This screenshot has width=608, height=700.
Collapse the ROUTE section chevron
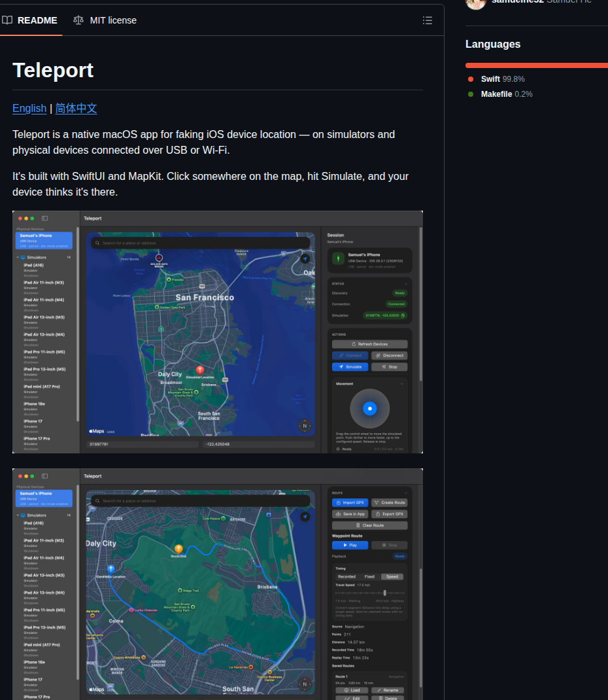click(406, 493)
